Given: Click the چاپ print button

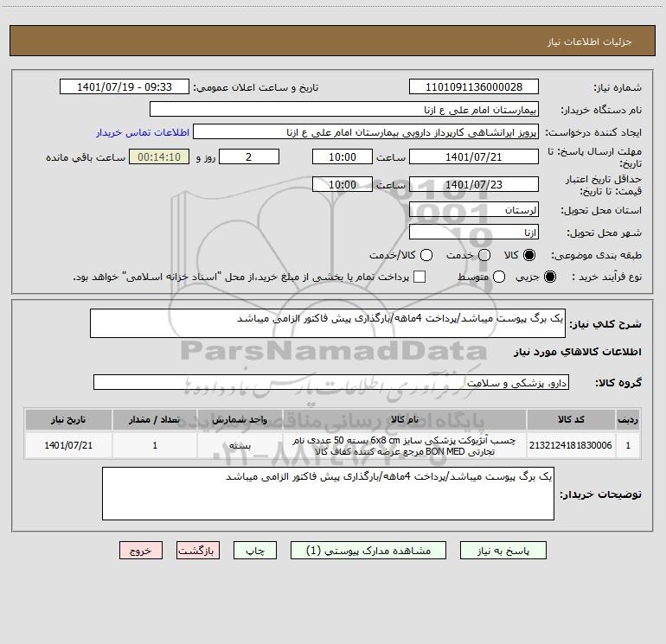Looking at the screenshot, I should click(255, 551).
